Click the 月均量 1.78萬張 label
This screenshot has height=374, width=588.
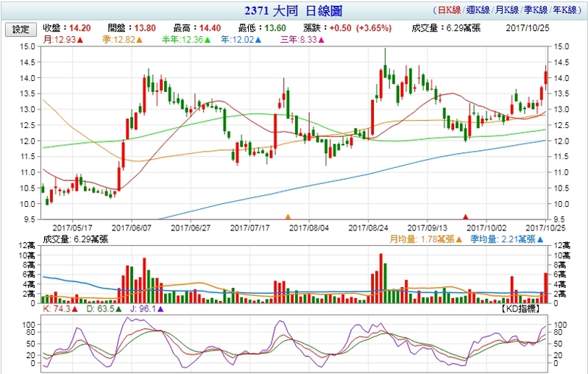pyautogui.click(x=426, y=239)
